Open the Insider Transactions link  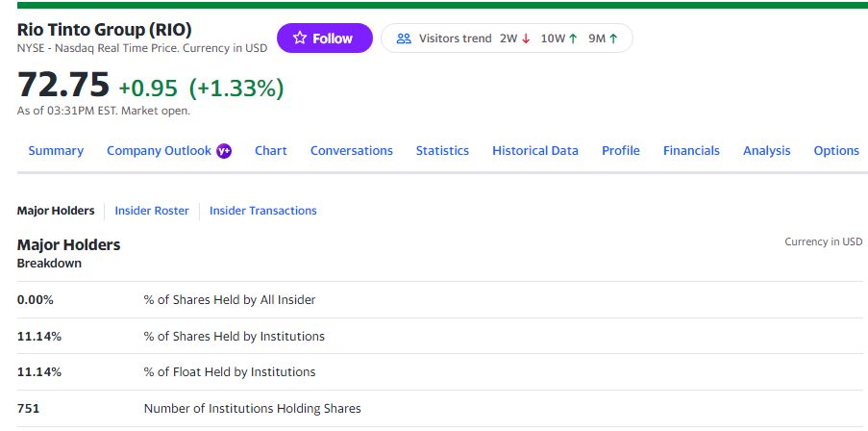tap(263, 211)
